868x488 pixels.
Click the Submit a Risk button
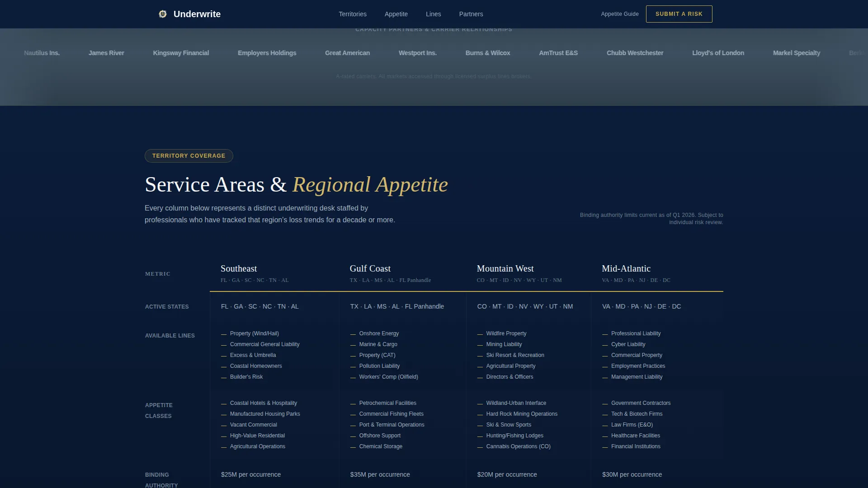click(679, 14)
